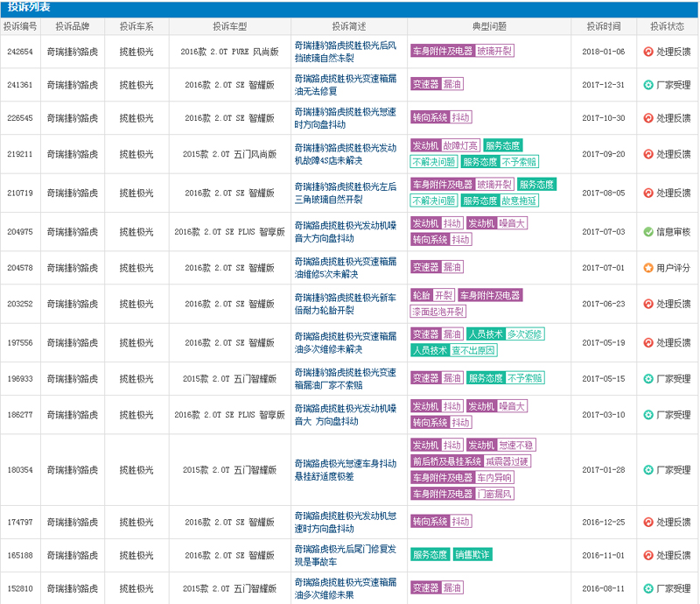Image resolution: width=700 pixels, height=604 pixels.
Task: Open the complaint summary link for 219211
Action: pyautogui.click(x=345, y=154)
